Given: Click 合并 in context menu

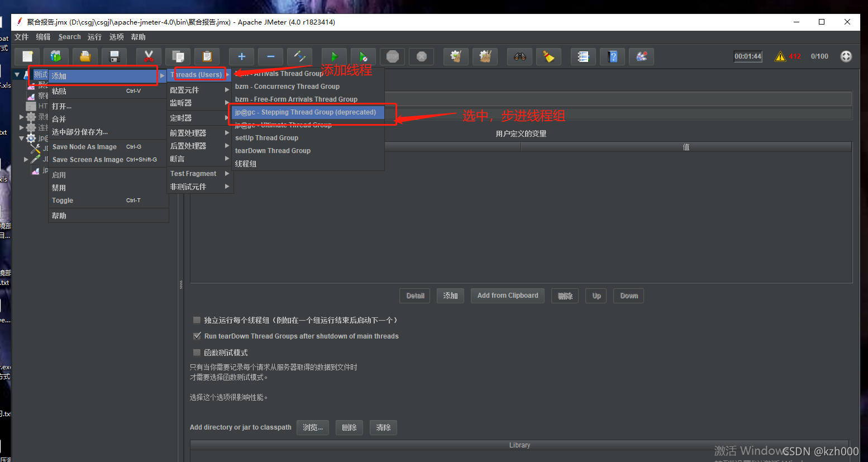Looking at the screenshot, I should pos(108,119).
